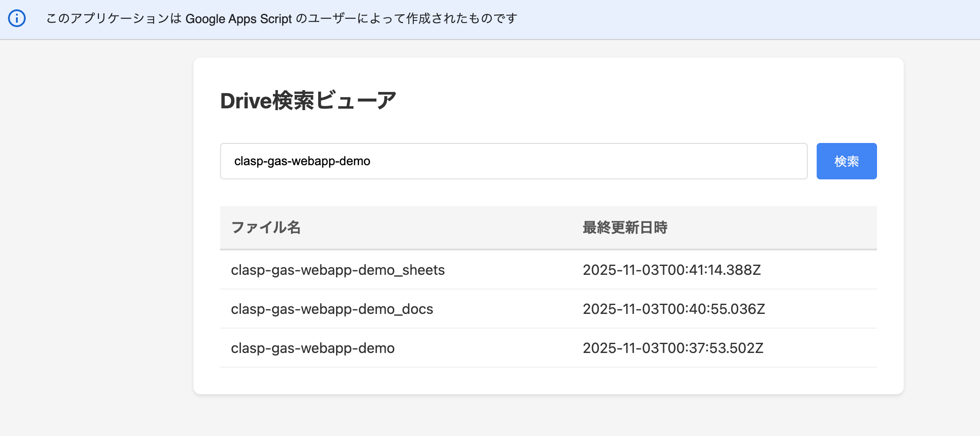This screenshot has height=436, width=980.
Task: Click the info icon in the top banner
Action: pos(17,19)
